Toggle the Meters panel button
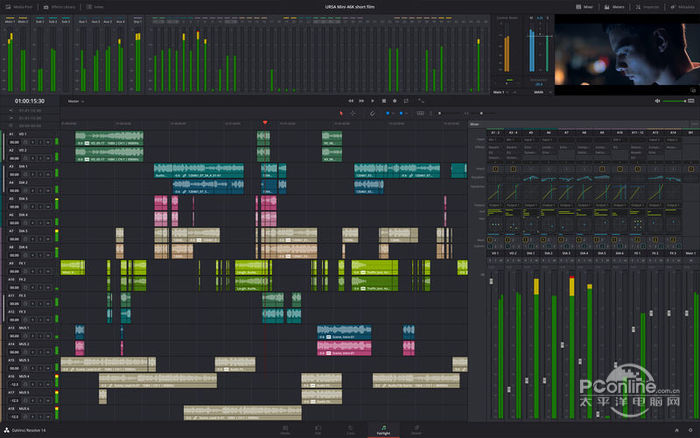 (x=619, y=6)
